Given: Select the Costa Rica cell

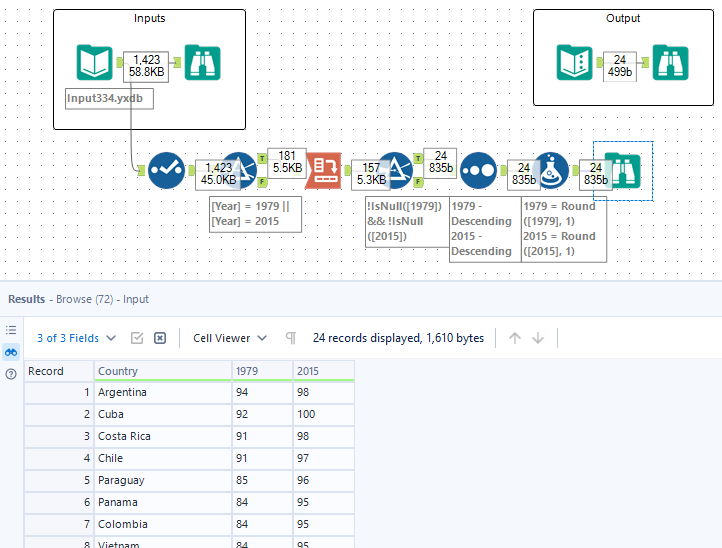Looking at the screenshot, I should [x=163, y=436].
